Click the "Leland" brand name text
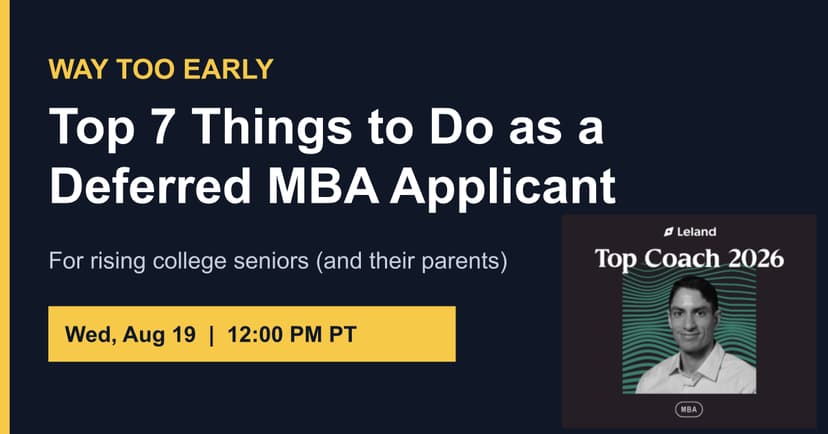This screenshot has width=828, height=434. 697,232
